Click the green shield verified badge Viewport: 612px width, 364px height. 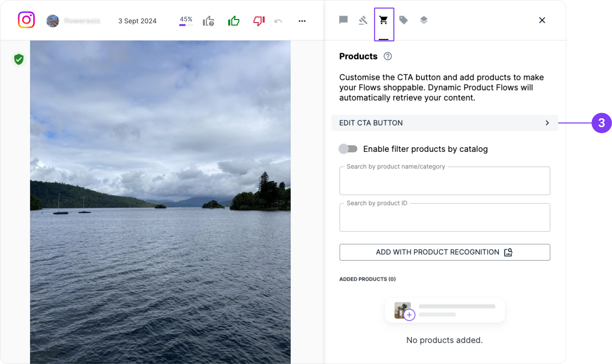point(19,60)
